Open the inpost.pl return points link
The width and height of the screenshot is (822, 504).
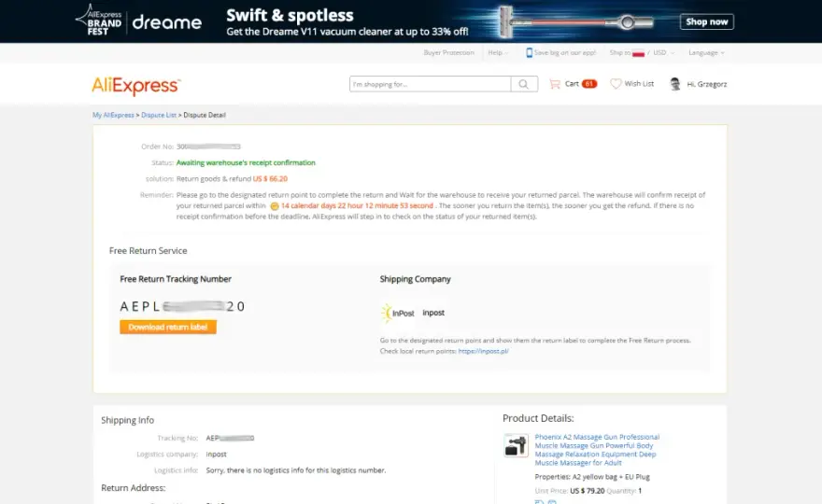click(483, 351)
